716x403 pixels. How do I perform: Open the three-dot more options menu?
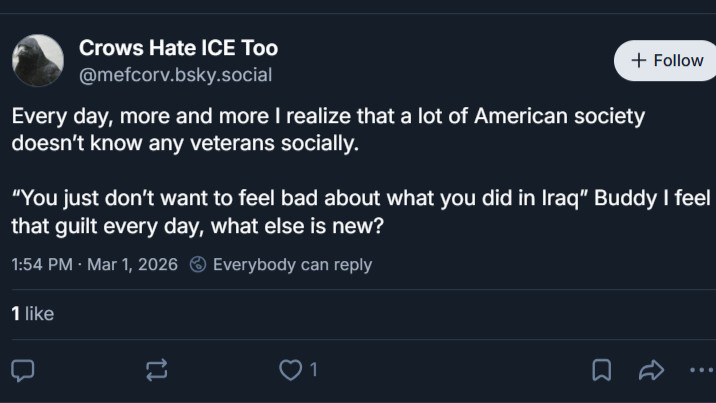[701, 370]
